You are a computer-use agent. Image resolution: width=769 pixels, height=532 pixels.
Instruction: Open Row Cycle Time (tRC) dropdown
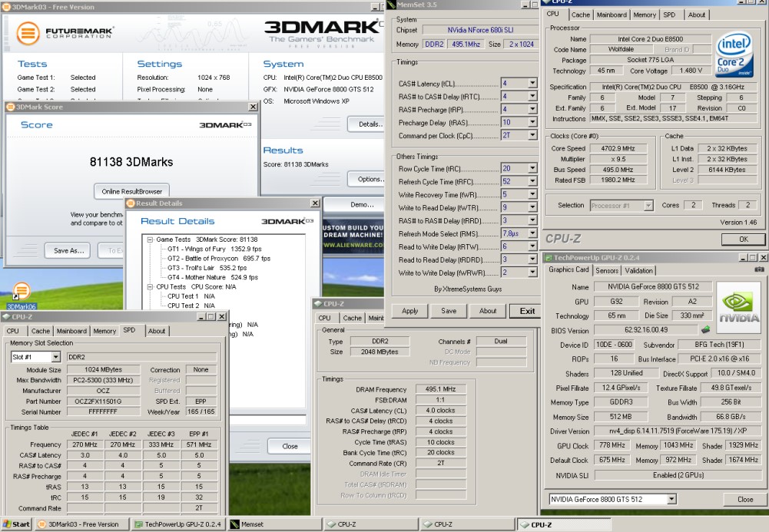point(532,169)
